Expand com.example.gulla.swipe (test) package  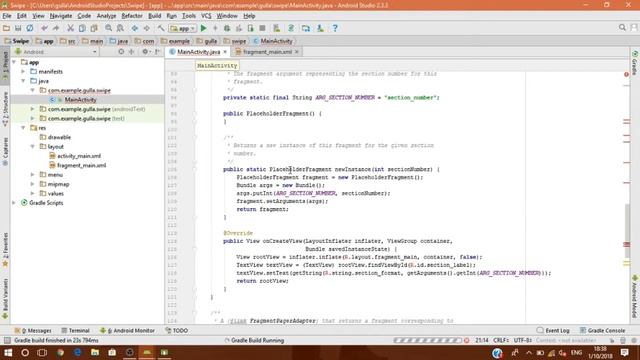(x=33, y=118)
